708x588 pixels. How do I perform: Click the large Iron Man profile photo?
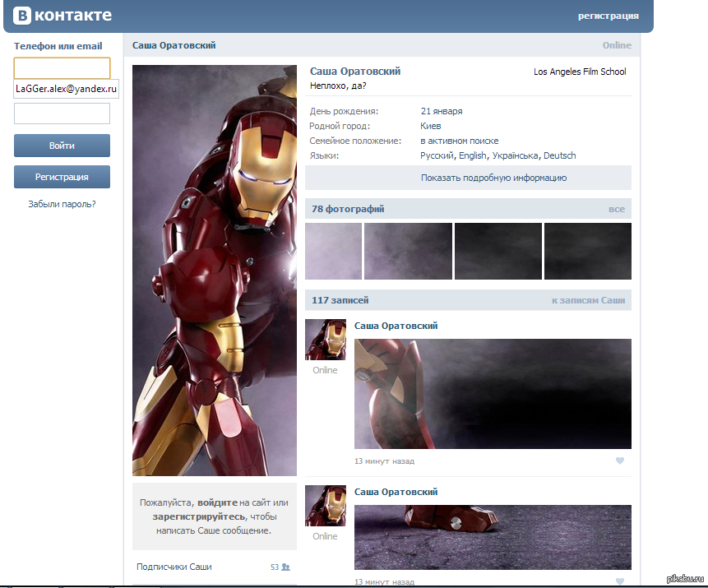(214, 271)
